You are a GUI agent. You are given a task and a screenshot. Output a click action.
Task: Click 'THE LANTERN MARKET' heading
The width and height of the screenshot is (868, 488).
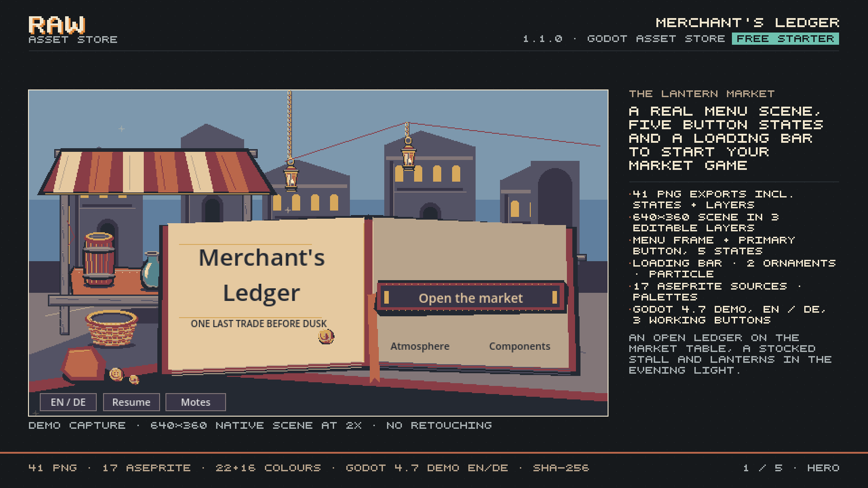tap(702, 94)
